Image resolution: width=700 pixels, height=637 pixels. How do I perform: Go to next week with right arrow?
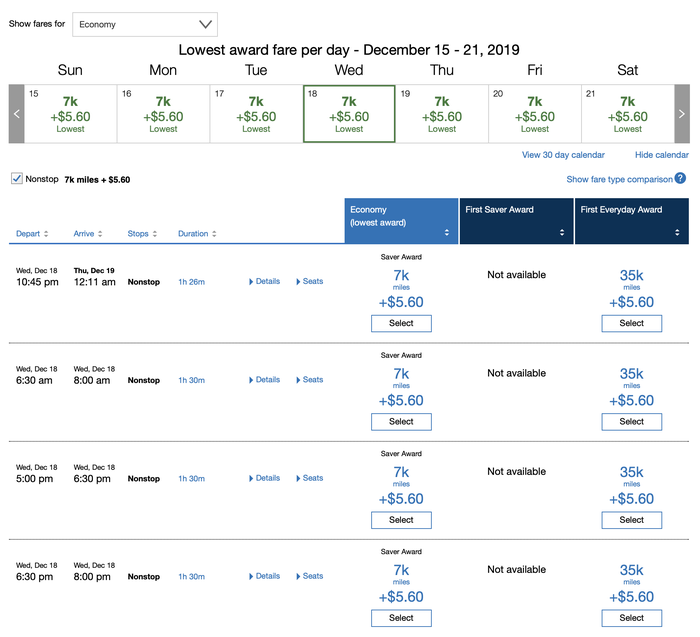682,114
